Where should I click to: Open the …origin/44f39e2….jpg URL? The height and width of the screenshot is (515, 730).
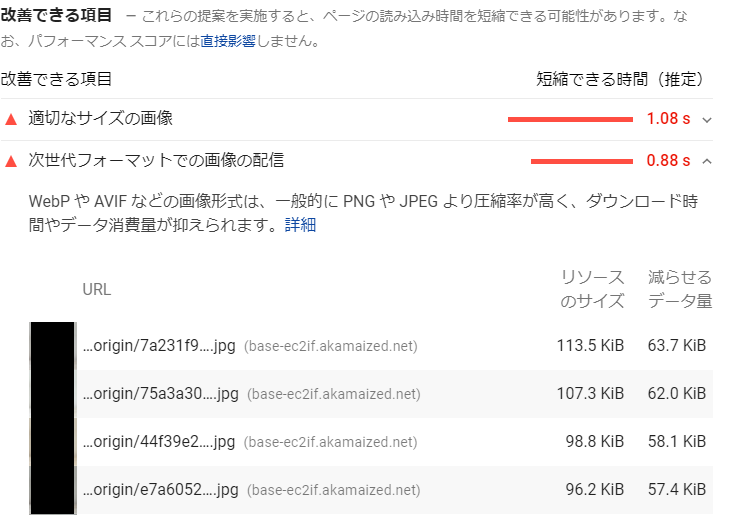pyautogui.click(x=159, y=442)
